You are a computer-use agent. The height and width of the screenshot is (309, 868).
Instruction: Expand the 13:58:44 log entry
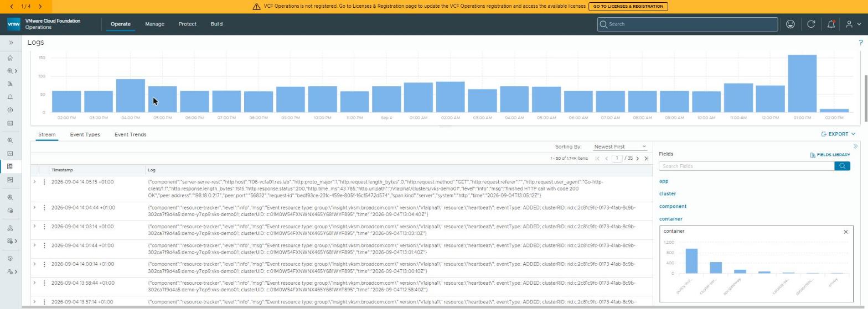[x=34, y=283]
